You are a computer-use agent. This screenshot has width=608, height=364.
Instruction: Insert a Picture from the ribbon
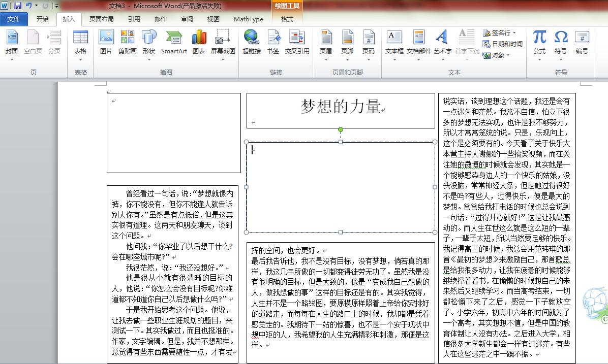(105, 43)
